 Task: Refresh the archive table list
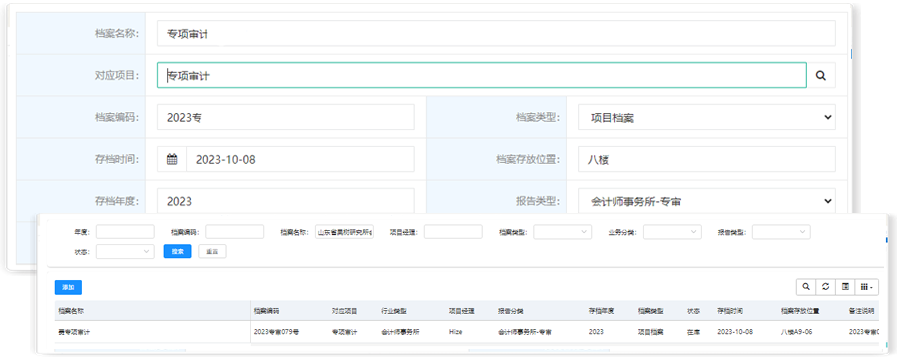[825, 287]
